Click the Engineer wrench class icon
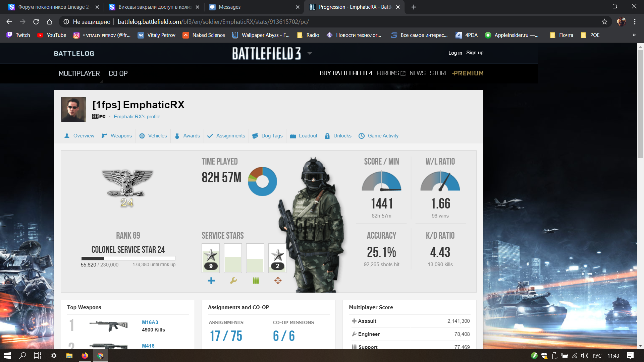 (x=233, y=281)
